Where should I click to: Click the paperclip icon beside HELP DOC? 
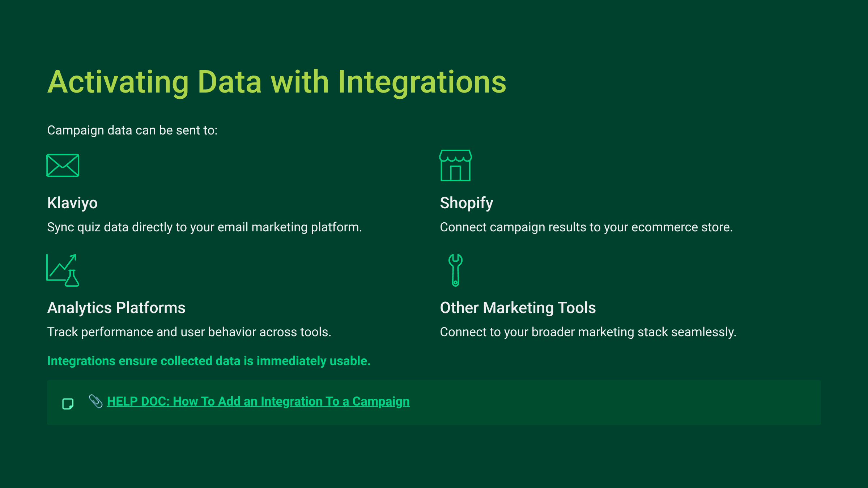click(x=96, y=401)
